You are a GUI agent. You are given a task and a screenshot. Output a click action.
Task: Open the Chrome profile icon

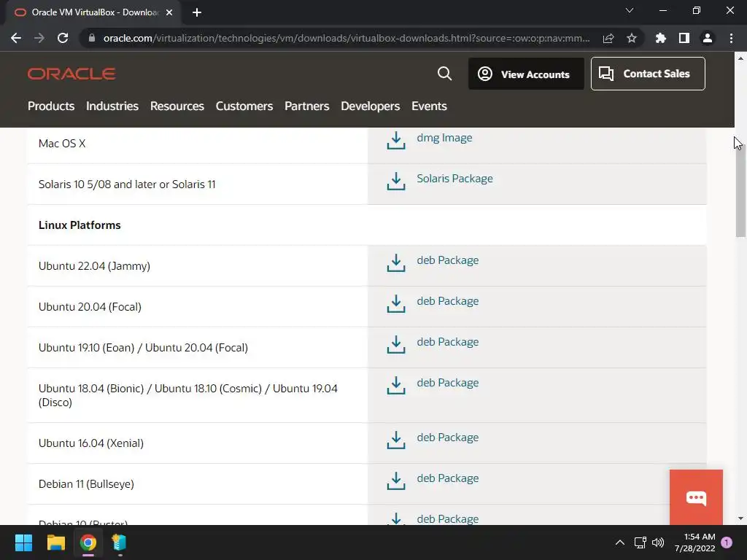pos(708,38)
